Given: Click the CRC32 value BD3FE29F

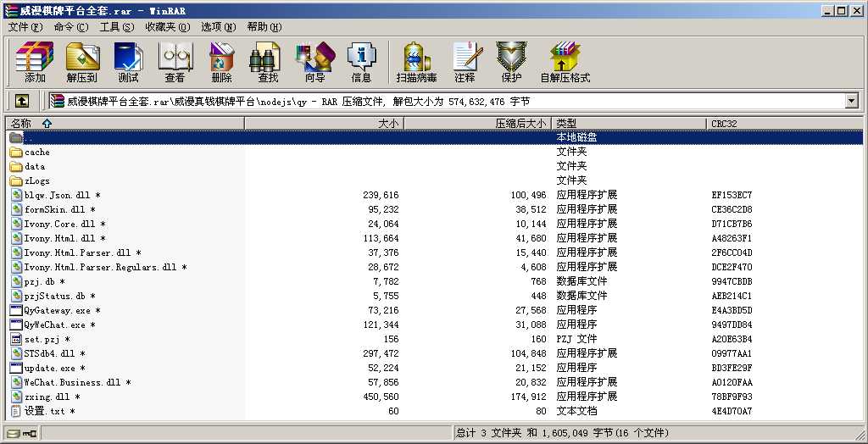Looking at the screenshot, I should point(732,368).
